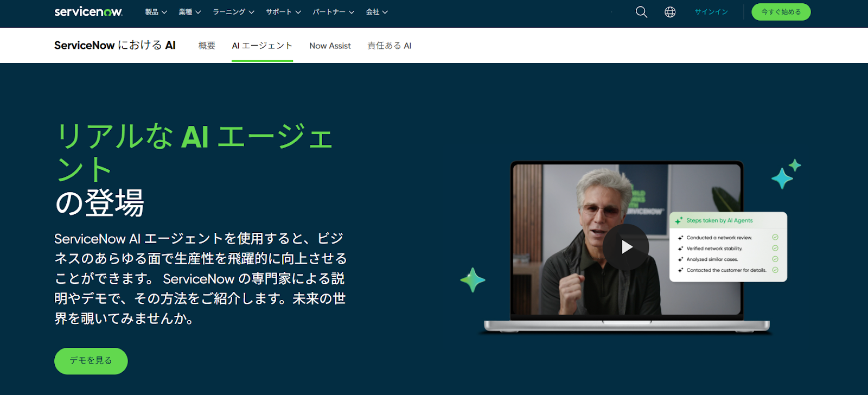Expand the 会社 dropdown menu

tap(376, 12)
